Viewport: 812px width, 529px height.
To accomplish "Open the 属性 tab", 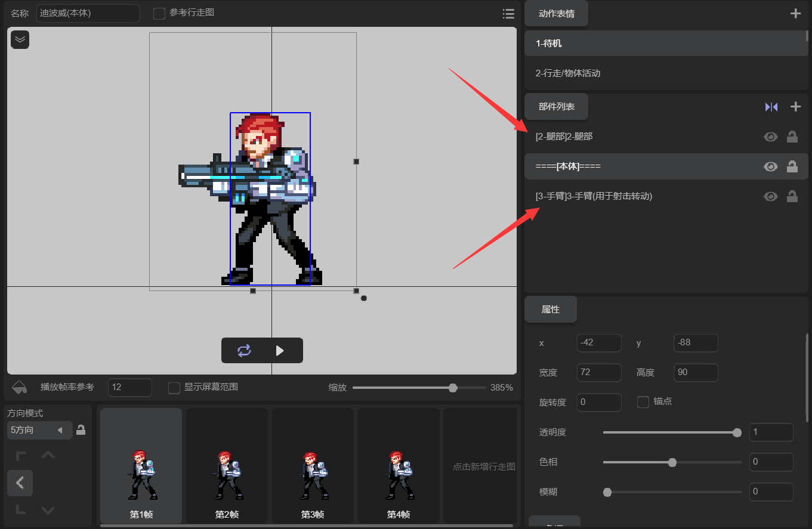I will tap(551, 310).
